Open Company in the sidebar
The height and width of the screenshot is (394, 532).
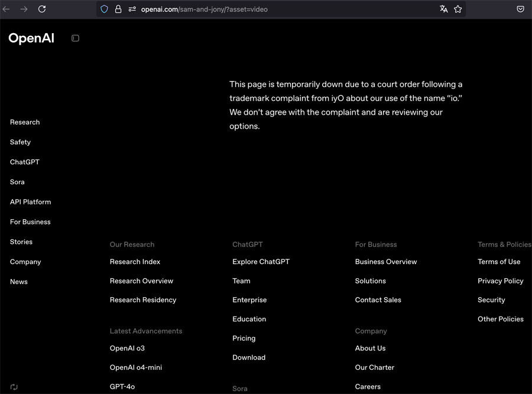(x=25, y=262)
